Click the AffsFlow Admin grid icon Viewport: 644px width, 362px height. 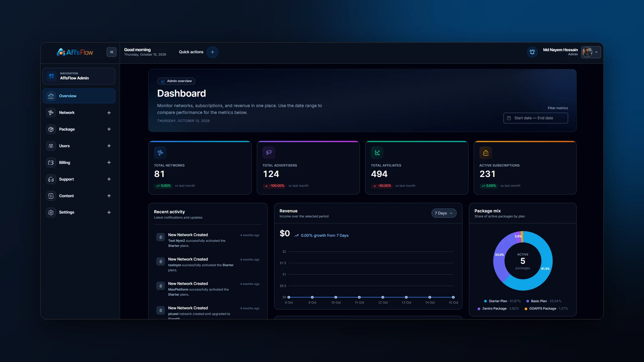(x=51, y=76)
